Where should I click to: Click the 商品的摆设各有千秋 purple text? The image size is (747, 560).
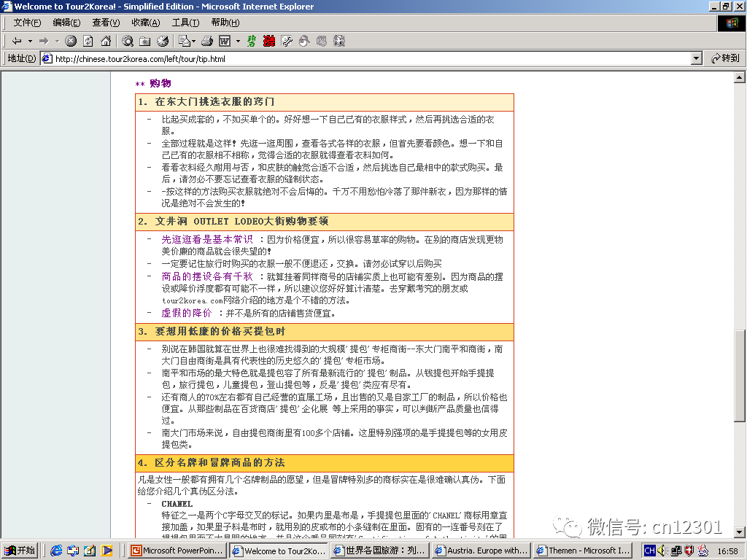click(x=206, y=276)
